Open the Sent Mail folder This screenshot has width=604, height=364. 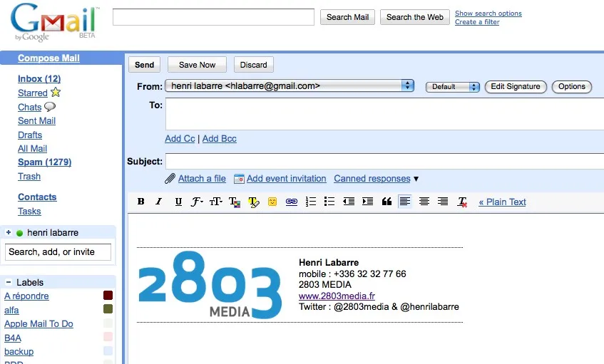[x=36, y=121]
